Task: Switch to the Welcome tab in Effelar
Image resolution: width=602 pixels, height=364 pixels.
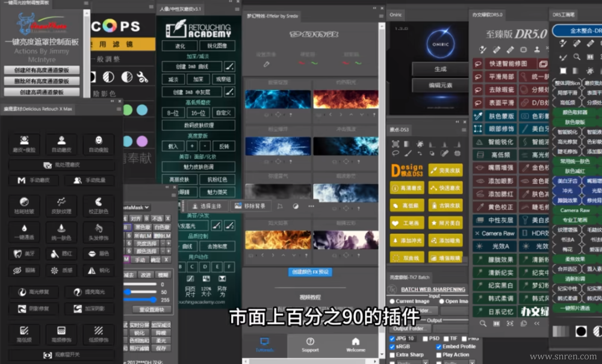Action: click(x=356, y=344)
